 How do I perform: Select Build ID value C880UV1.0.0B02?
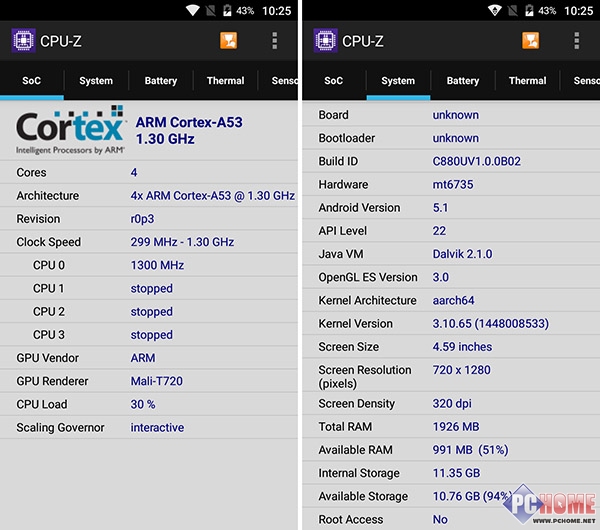(476, 161)
